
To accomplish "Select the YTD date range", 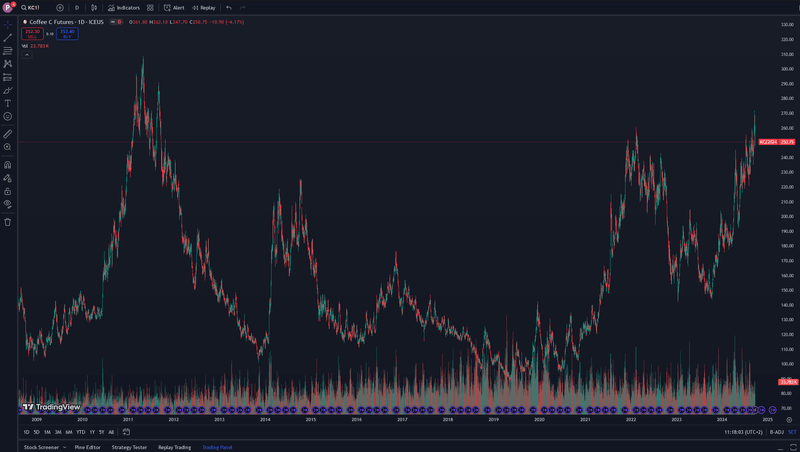I will coord(81,432).
